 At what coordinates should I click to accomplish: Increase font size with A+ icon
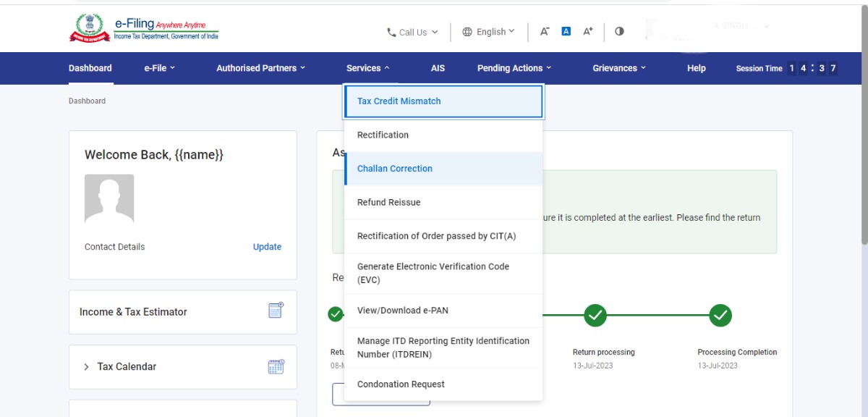click(x=588, y=31)
